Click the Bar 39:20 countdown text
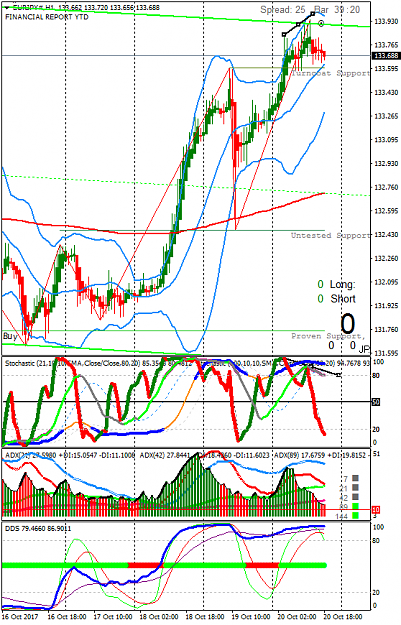 pyautogui.click(x=337, y=10)
